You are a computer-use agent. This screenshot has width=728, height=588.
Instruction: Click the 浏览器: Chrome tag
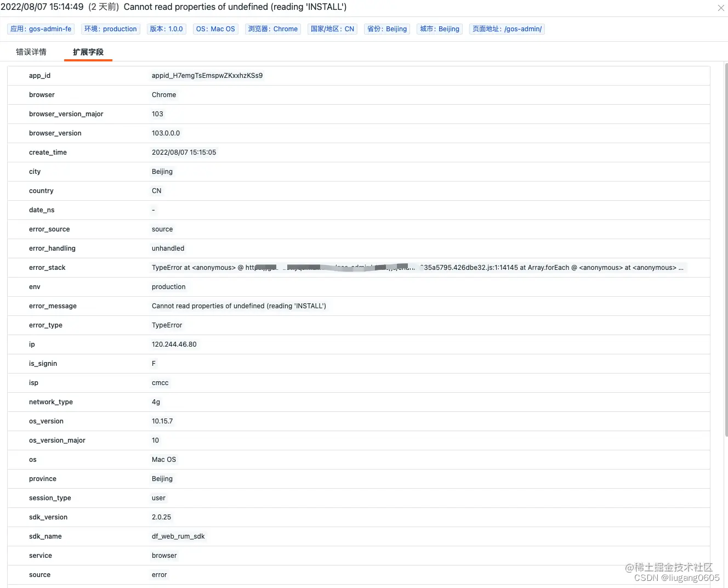tap(273, 29)
